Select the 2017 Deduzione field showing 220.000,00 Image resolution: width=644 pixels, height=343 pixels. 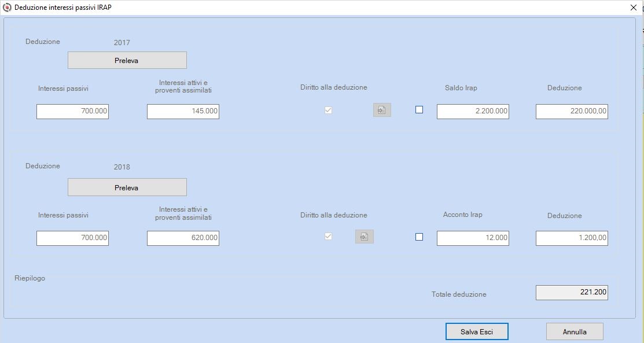click(x=572, y=111)
